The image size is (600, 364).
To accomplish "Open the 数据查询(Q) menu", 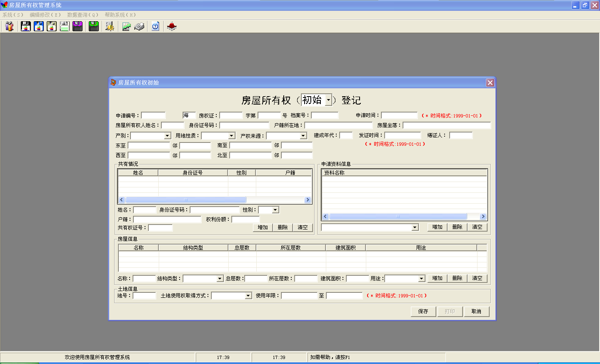I will (x=82, y=15).
